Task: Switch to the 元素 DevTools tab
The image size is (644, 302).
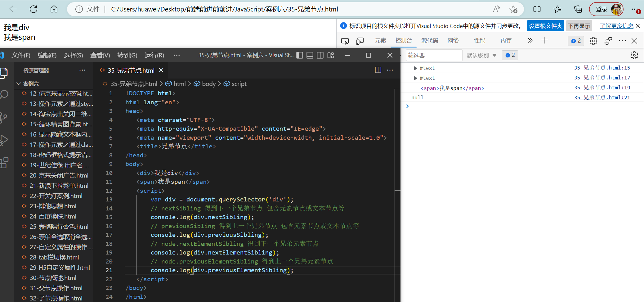Action: (380, 40)
